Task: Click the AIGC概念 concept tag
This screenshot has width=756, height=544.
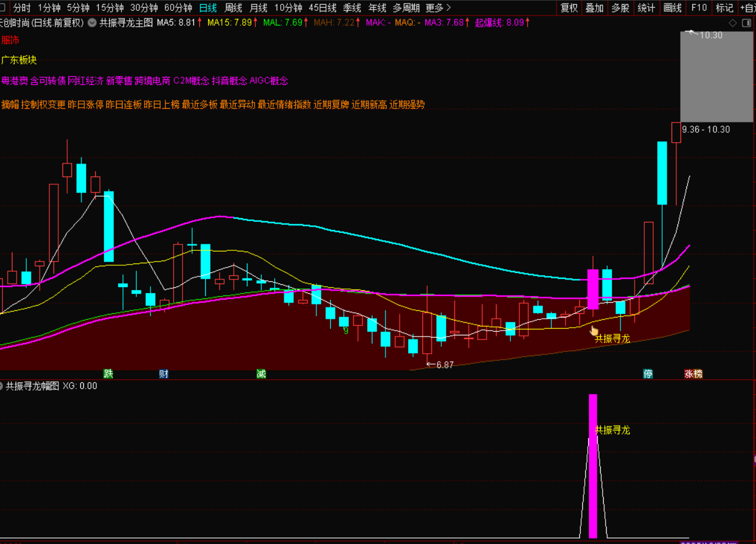Action: click(x=269, y=80)
